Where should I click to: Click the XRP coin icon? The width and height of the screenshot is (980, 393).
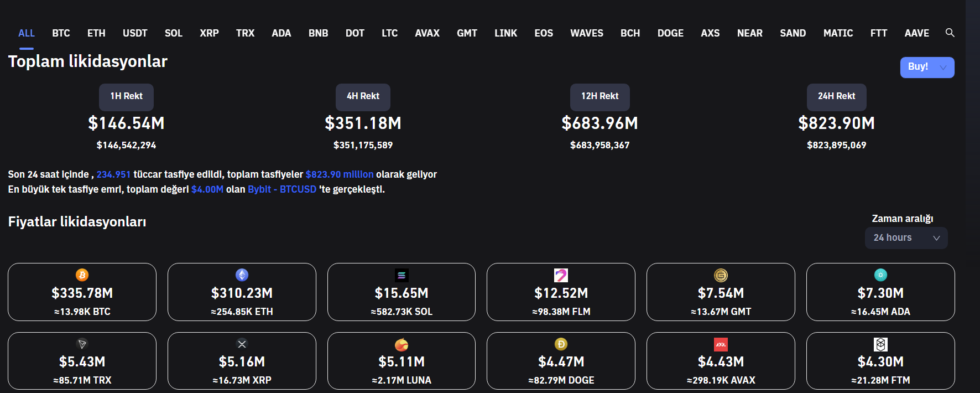[242, 344]
